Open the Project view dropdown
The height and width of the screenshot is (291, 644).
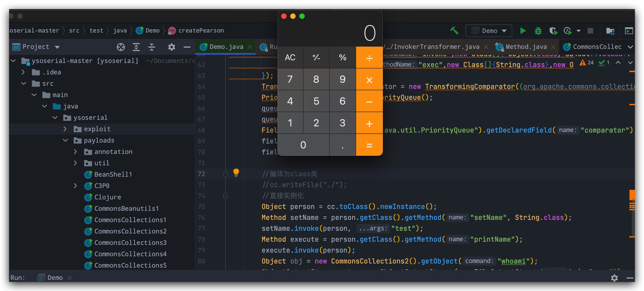click(x=57, y=47)
